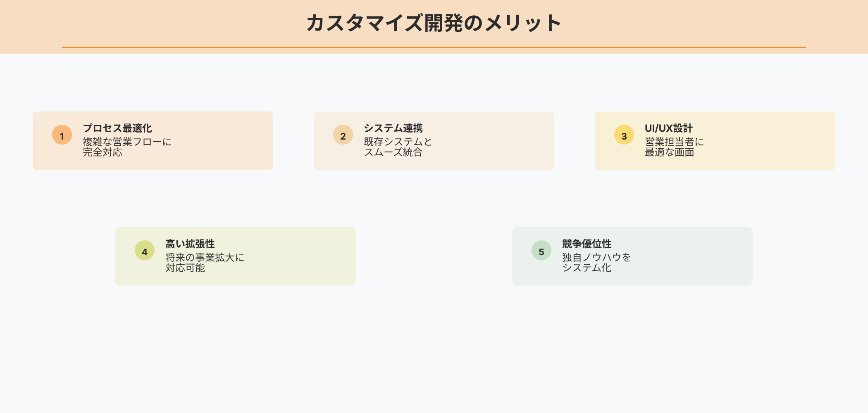Click the slide title カスタマイズ開発のメリット

tap(434, 23)
